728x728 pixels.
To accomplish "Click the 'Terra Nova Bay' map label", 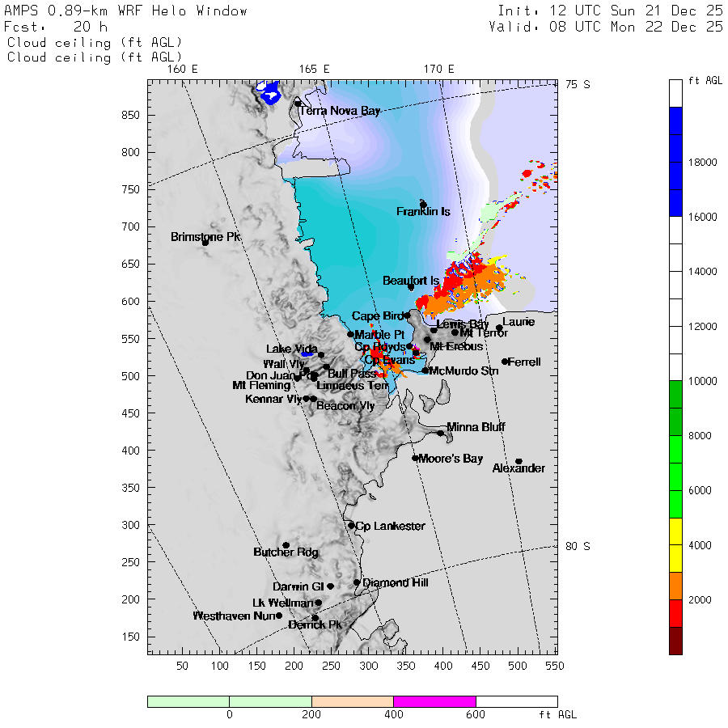I will click(x=340, y=111).
